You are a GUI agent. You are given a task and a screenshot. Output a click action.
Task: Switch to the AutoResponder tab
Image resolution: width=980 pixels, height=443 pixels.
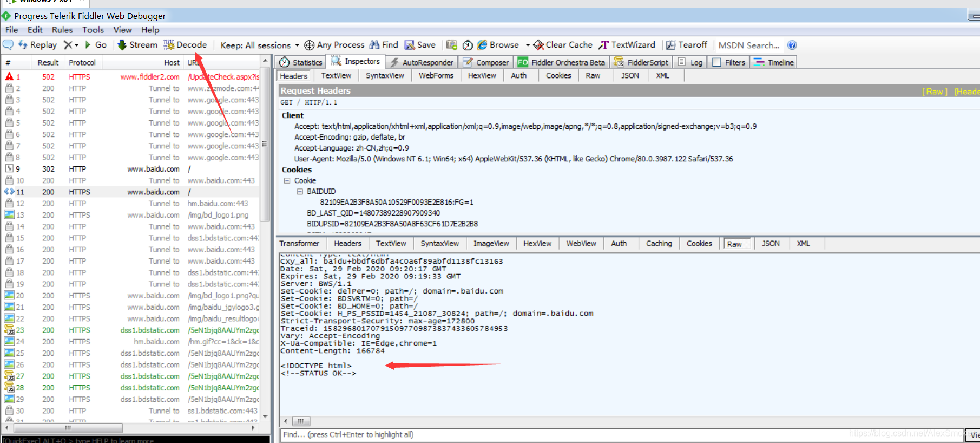[422, 62]
